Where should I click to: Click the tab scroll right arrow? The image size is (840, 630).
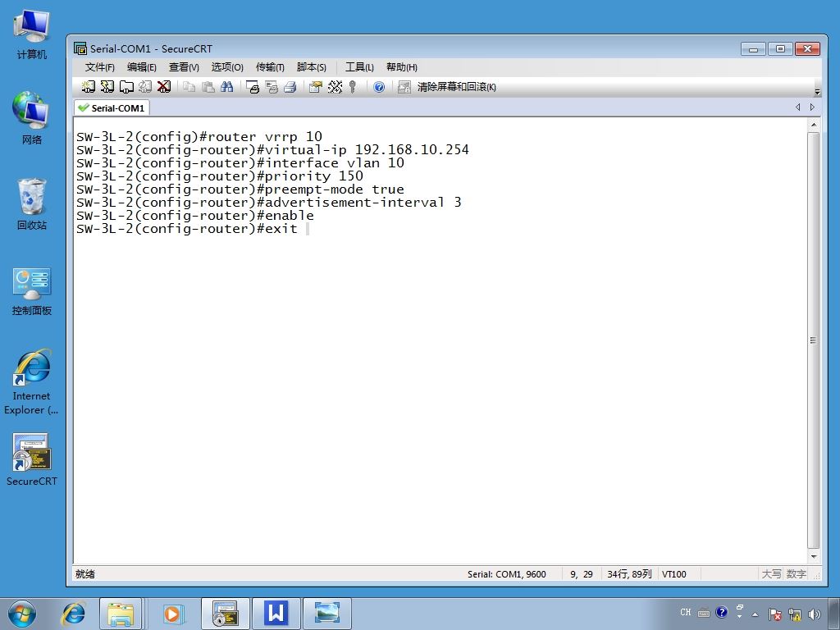pos(812,107)
